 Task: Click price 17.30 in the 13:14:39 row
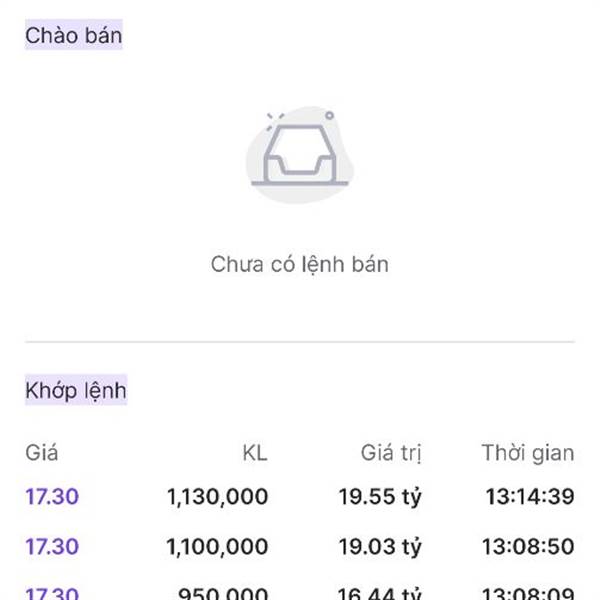coord(52,496)
